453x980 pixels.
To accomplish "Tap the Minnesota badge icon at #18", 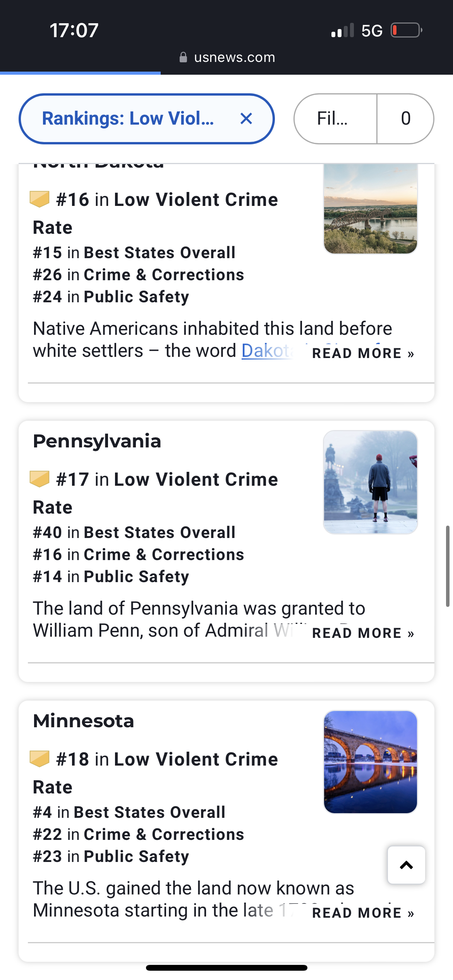I will 39,759.
